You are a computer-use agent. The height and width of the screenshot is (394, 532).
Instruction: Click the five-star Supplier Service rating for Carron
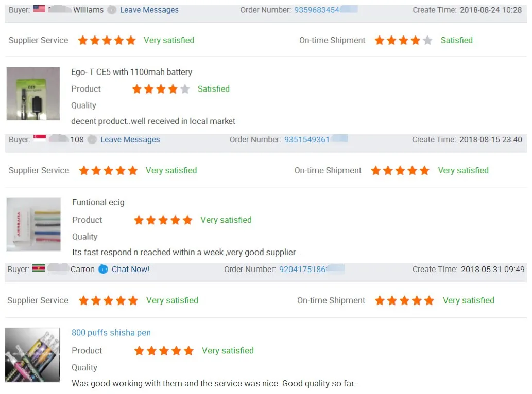108,300
